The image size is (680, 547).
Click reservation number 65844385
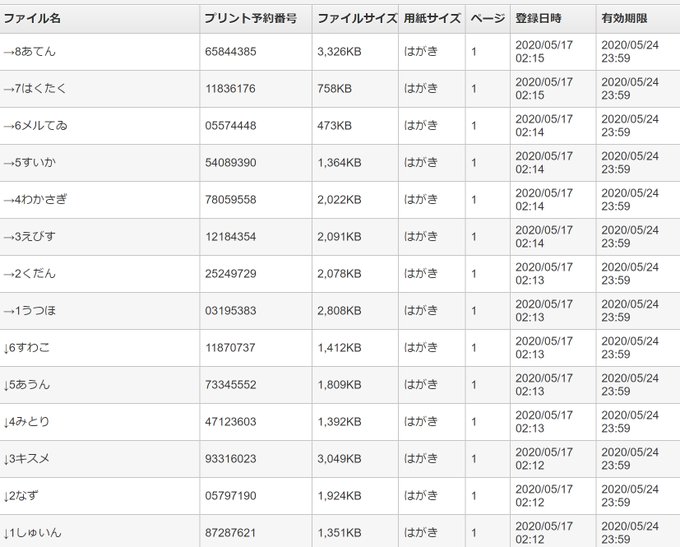pyautogui.click(x=231, y=52)
